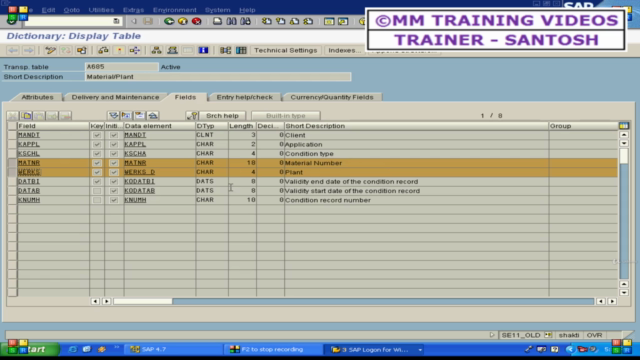640x360 pixels.
Task: Open the Utilities menu
Action: coord(101,10)
